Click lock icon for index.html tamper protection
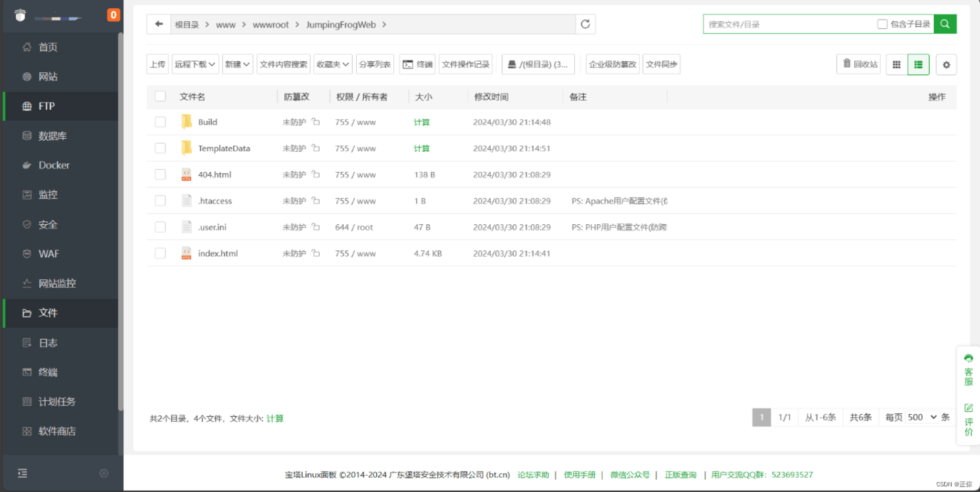 (x=316, y=253)
